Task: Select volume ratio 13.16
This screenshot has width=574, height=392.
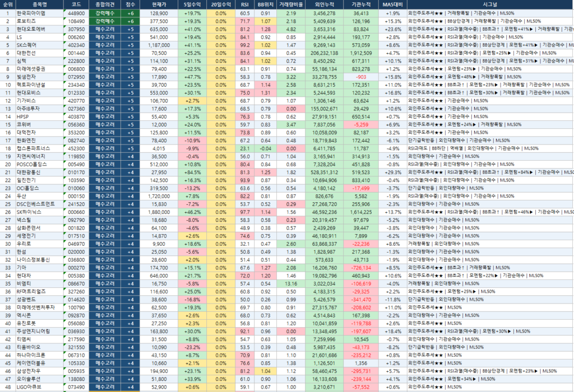Action: 291,283
